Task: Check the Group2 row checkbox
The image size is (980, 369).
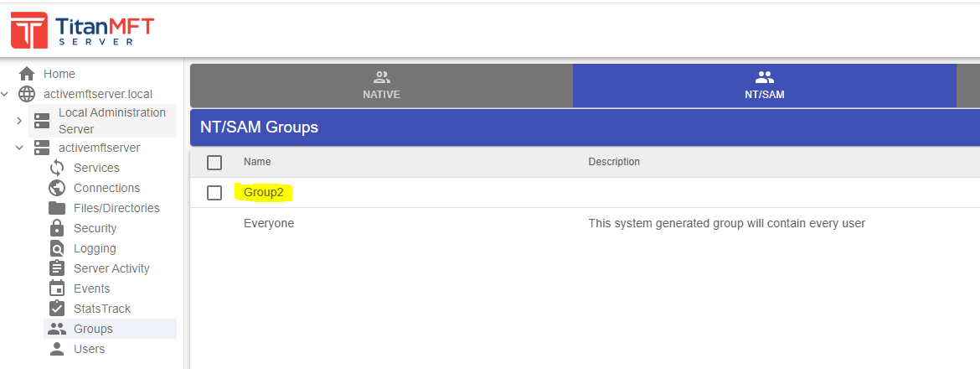Action: pyautogui.click(x=214, y=193)
